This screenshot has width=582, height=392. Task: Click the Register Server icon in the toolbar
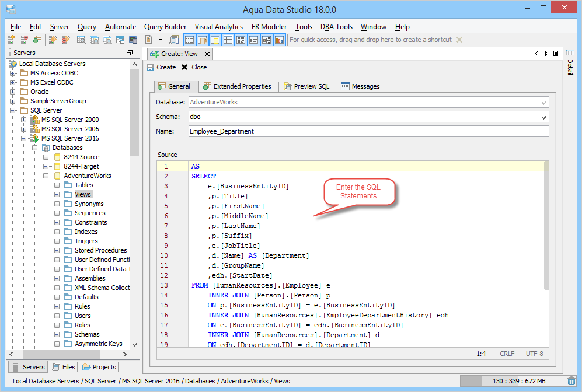coord(11,40)
